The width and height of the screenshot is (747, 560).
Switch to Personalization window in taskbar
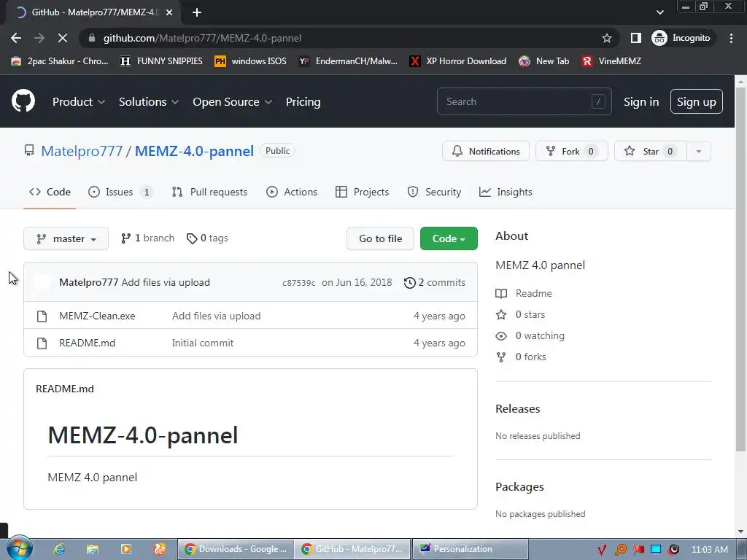[x=471, y=549]
